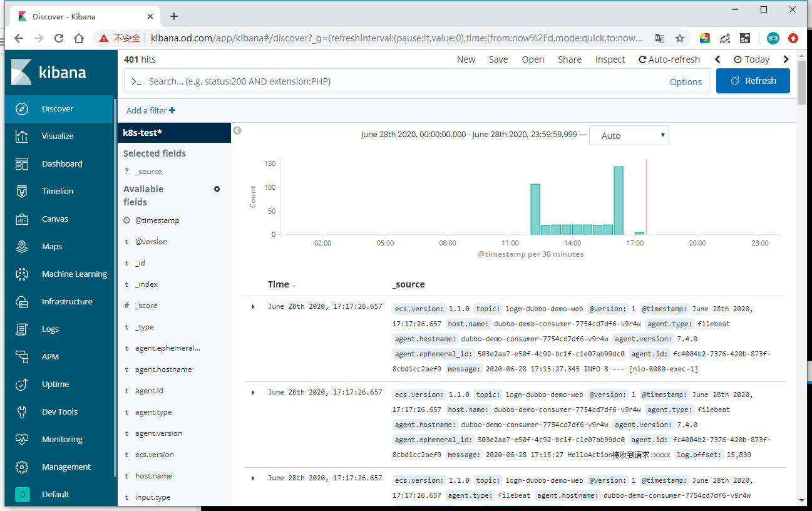The width and height of the screenshot is (812, 511).
Task: Collapse the fields sidebar arrow
Action: pyautogui.click(x=237, y=131)
